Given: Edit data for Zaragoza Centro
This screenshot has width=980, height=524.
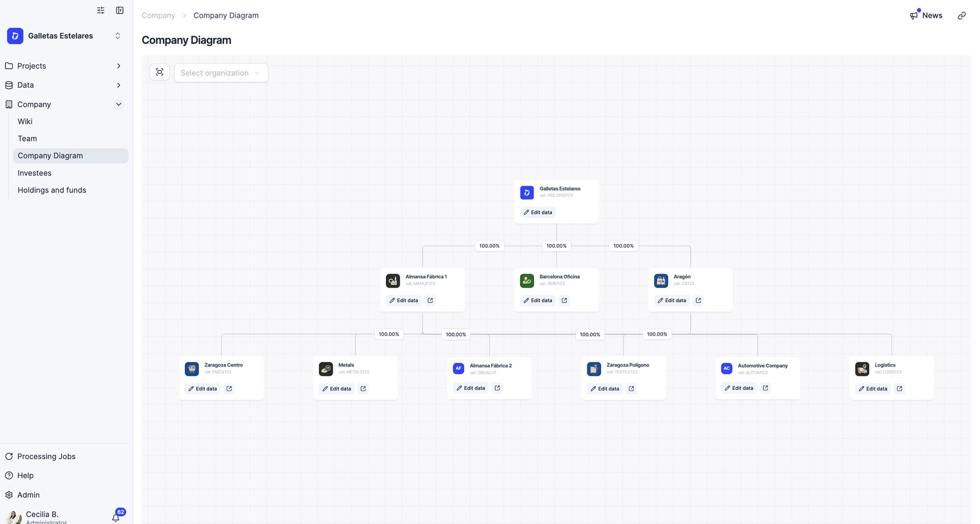Looking at the screenshot, I should 203,389.
